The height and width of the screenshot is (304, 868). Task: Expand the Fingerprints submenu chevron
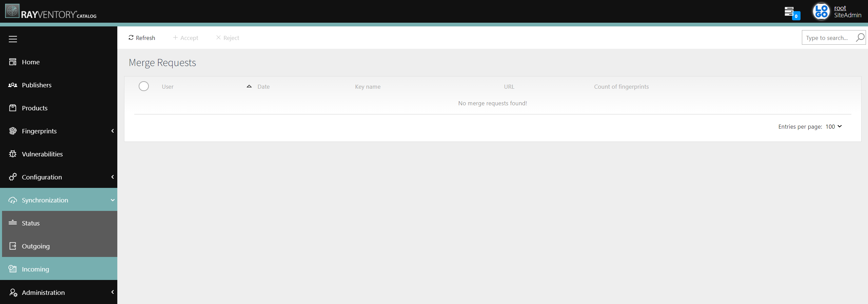pyautogui.click(x=113, y=131)
